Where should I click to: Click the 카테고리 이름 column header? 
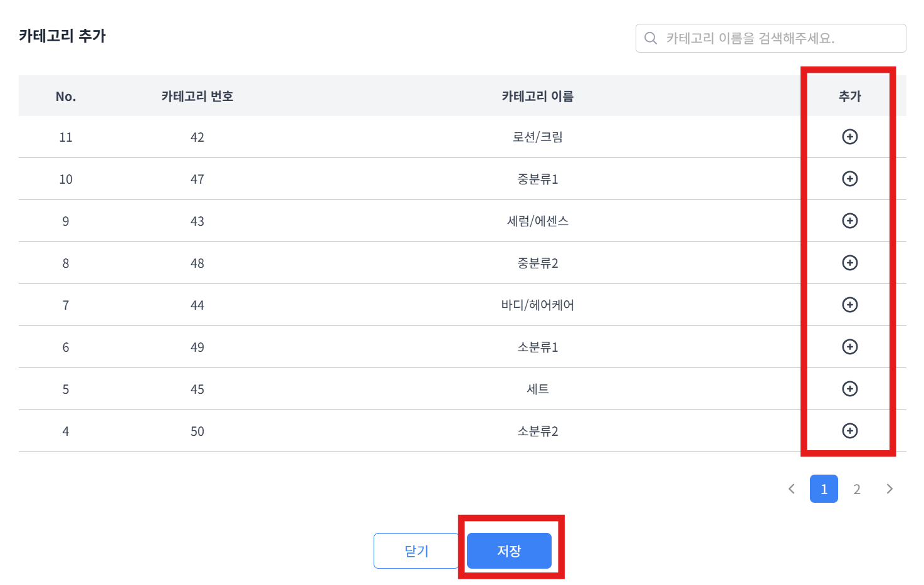(537, 97)
